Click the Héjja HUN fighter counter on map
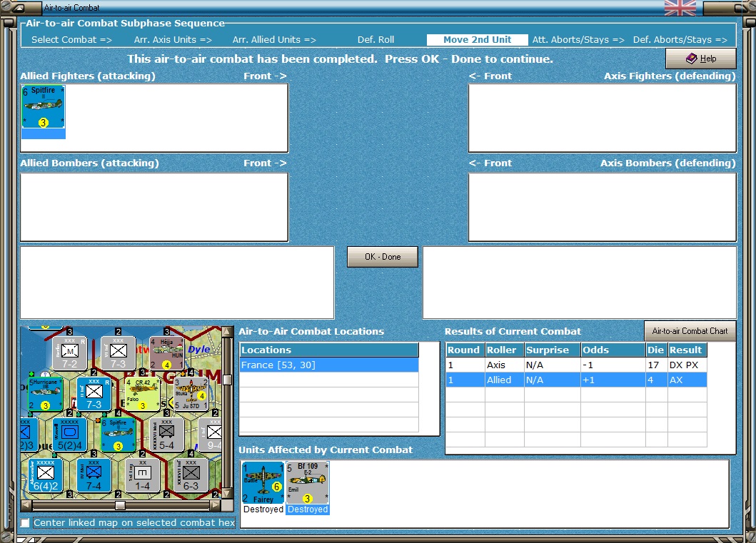 (167, 354)
